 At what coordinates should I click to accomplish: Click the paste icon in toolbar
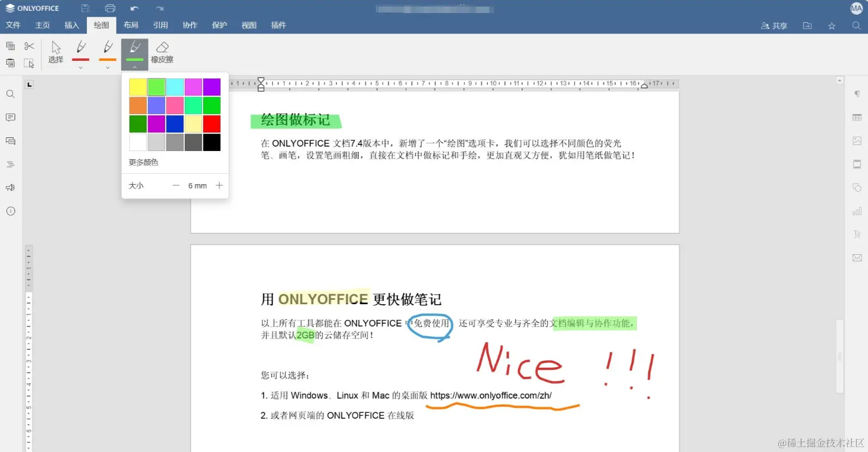(10, 63)
